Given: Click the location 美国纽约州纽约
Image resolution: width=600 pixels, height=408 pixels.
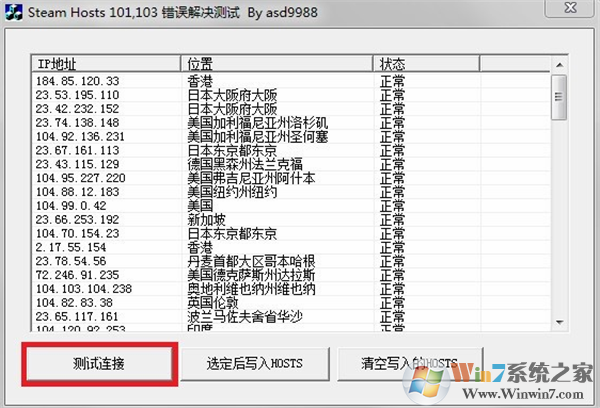Looking at the screenshot, I should click(232, 192).
